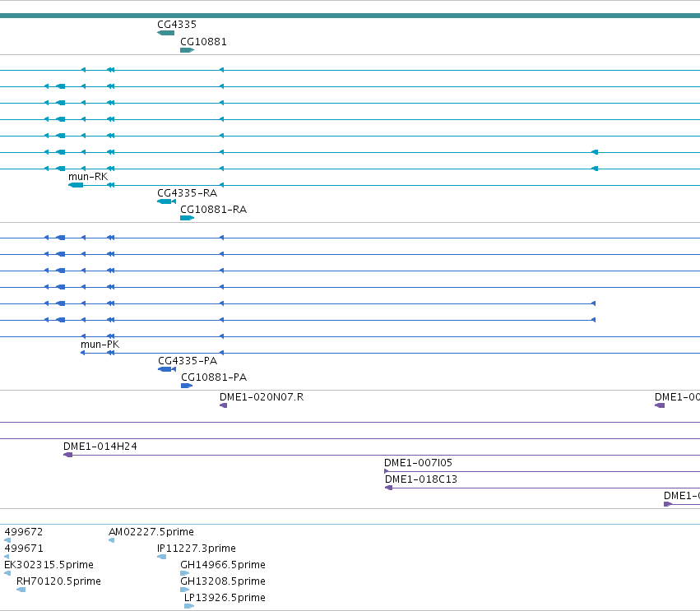Click the CG4335 gene label
The width and height of the screenshot is (700, 611).
point(177,24)
